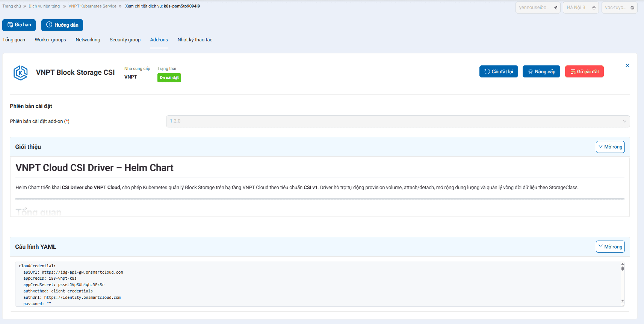Screen dimensions: 644x324
Task: Switch to the Tổng quan tab
Action: pos(14,40)
